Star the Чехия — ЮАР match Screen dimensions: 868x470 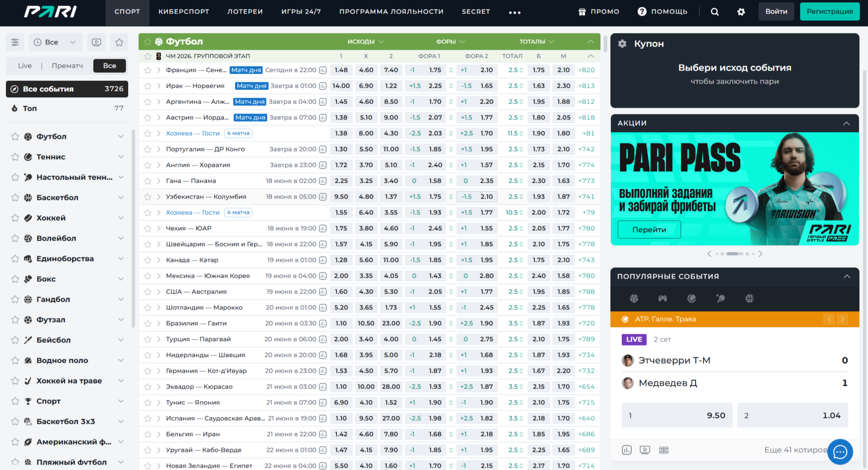tap(147, 228)
